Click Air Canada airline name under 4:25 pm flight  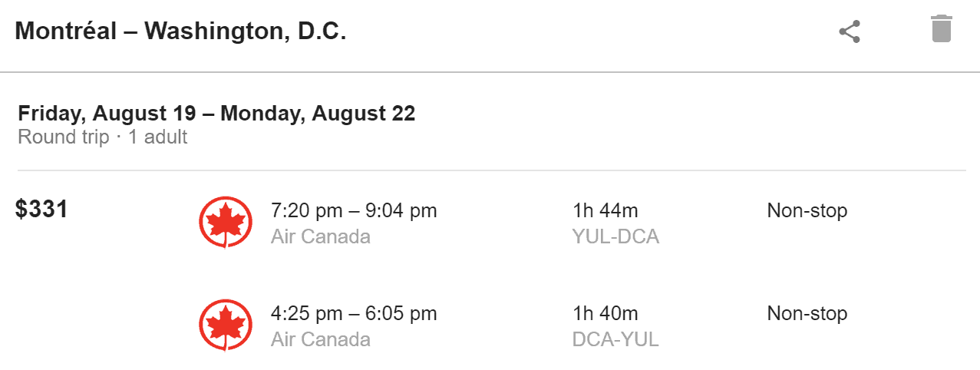320,339
